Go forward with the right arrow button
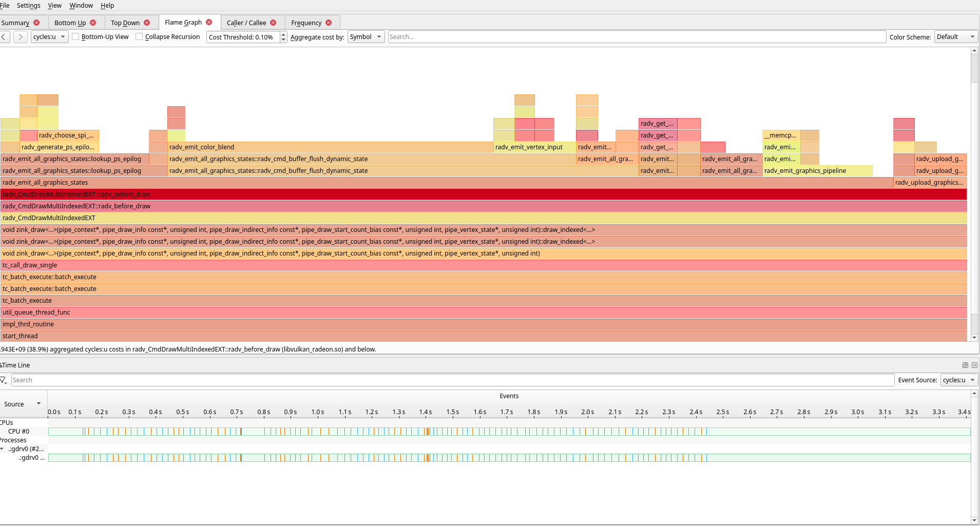This screenshot has width=980, height=526. click(x=21, y=37)
